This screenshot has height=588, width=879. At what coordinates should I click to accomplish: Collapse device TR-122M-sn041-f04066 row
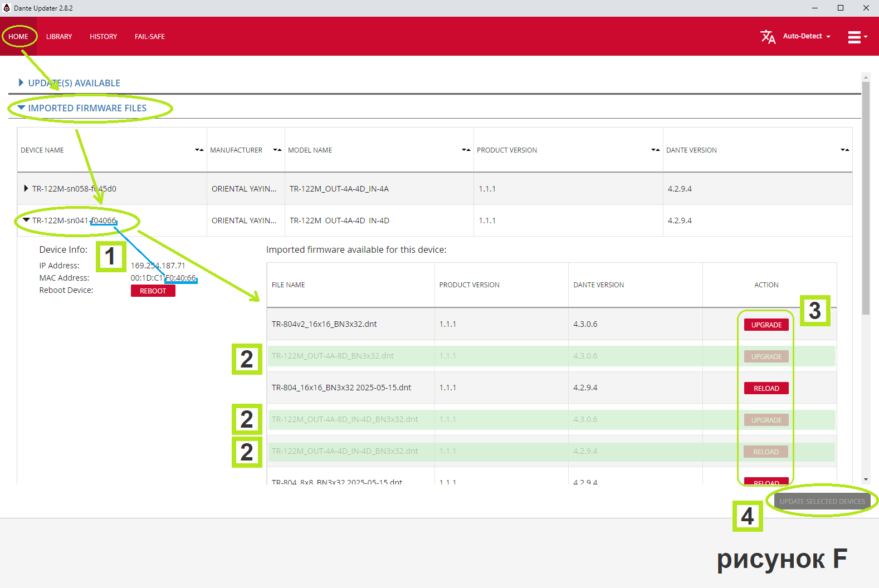pos(26,220)
